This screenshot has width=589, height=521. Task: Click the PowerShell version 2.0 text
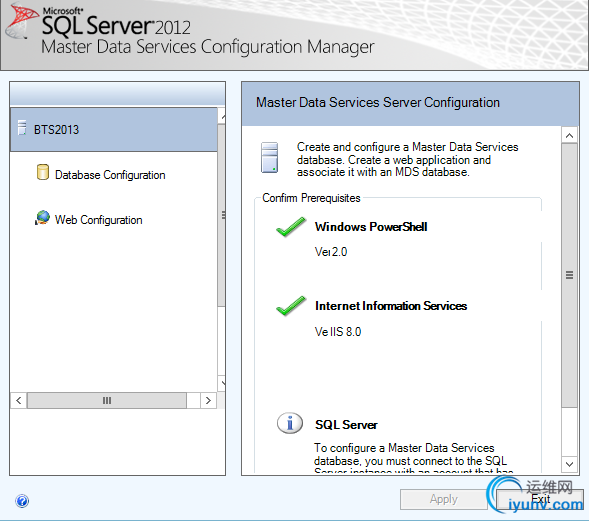(x=331, y=252)
